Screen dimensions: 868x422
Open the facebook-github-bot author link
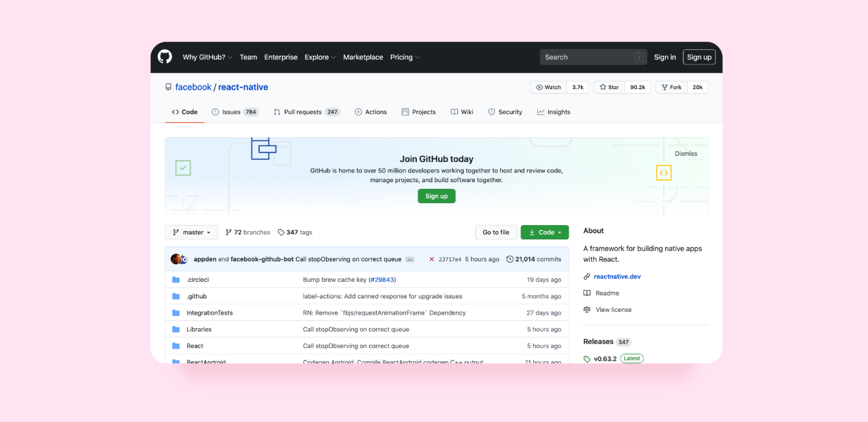click(262, 259)
